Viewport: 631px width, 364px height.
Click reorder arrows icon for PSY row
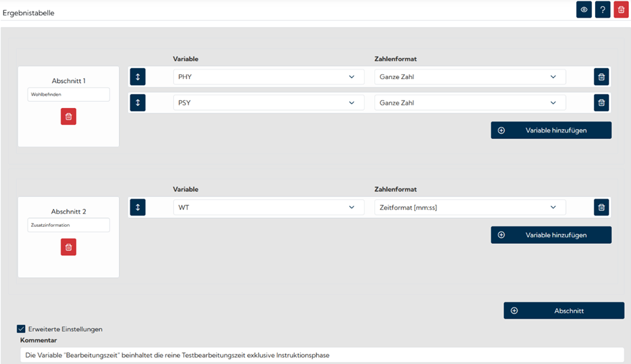tap(138, 103)
